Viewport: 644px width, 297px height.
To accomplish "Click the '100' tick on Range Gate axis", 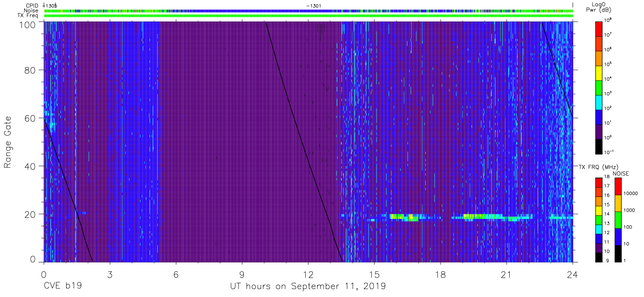I will tap(28, 24).
